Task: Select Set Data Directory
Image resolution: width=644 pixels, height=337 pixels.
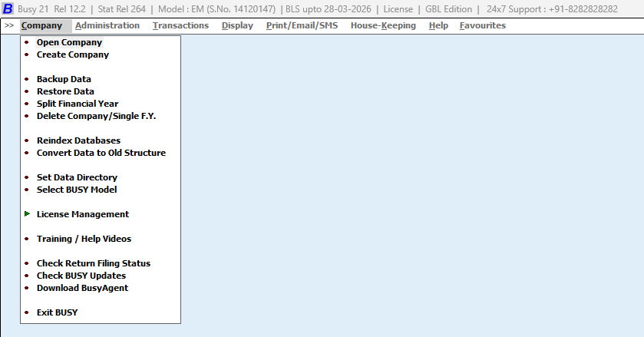Action: click(77, 177)
